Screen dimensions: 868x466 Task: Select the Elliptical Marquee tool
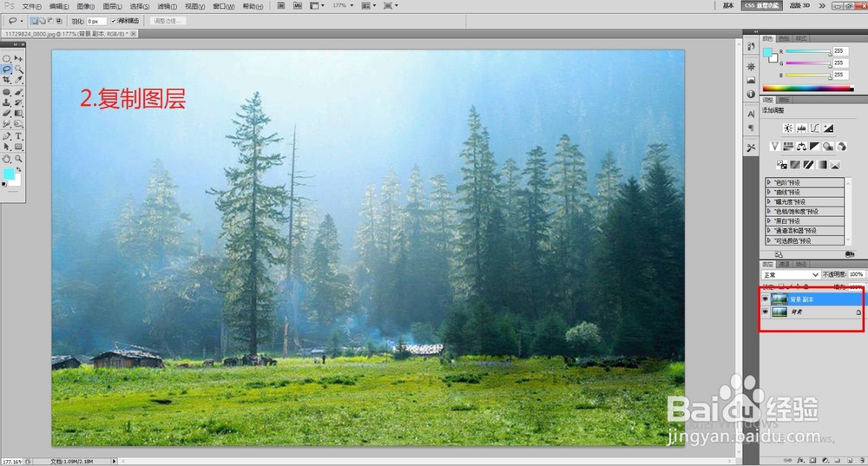pyautogui.click(x=7, y=58)
